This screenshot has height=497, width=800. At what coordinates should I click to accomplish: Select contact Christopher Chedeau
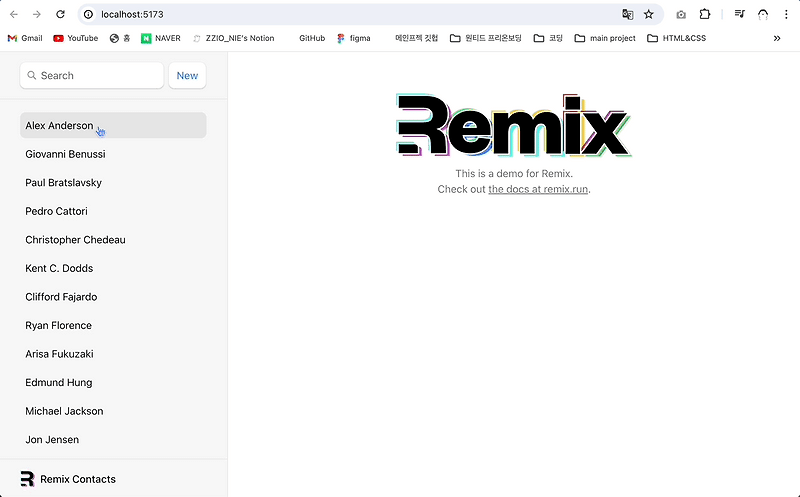pos(113,240)
